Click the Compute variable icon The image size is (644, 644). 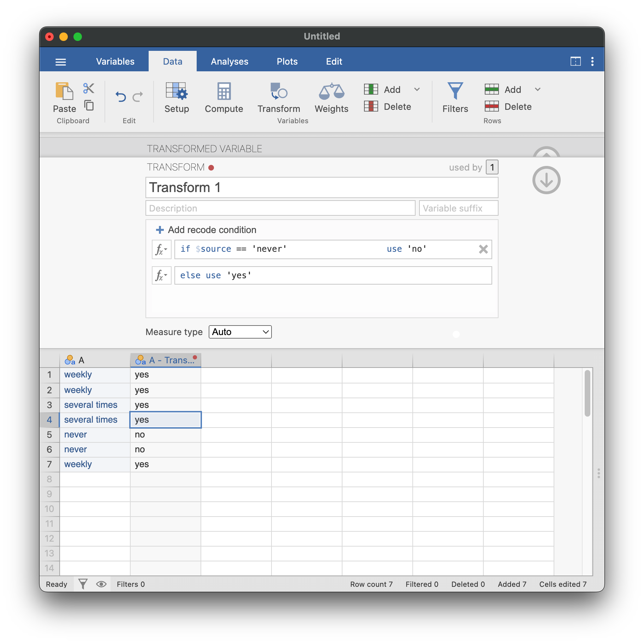[x=224, y=92]
